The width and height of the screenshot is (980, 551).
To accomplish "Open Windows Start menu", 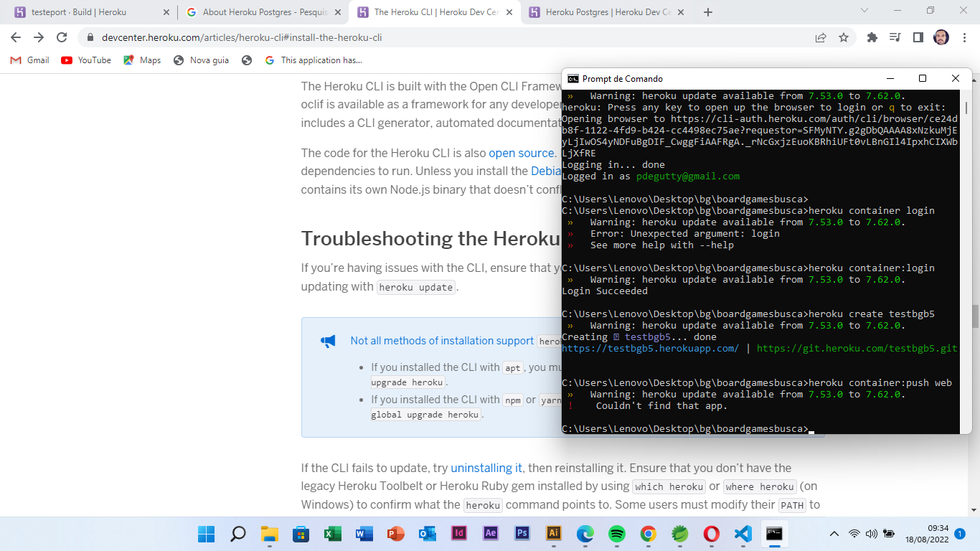I will 207,534.
